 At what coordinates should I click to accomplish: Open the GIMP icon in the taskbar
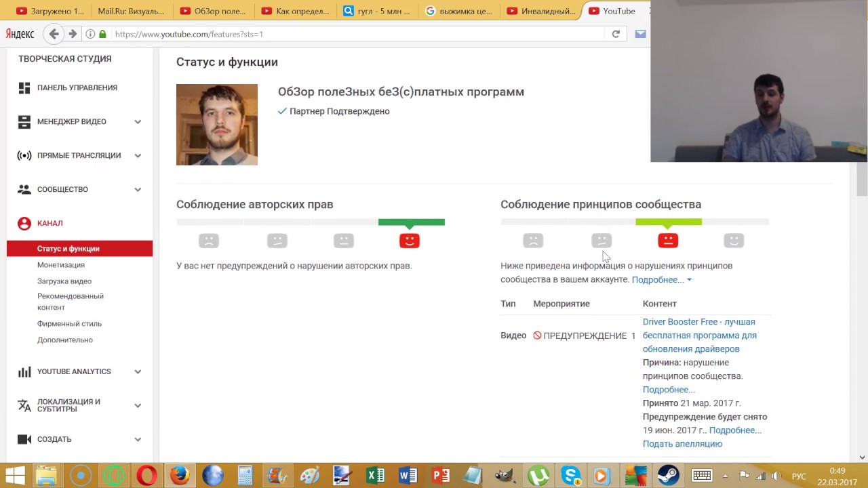coord(506,475)
